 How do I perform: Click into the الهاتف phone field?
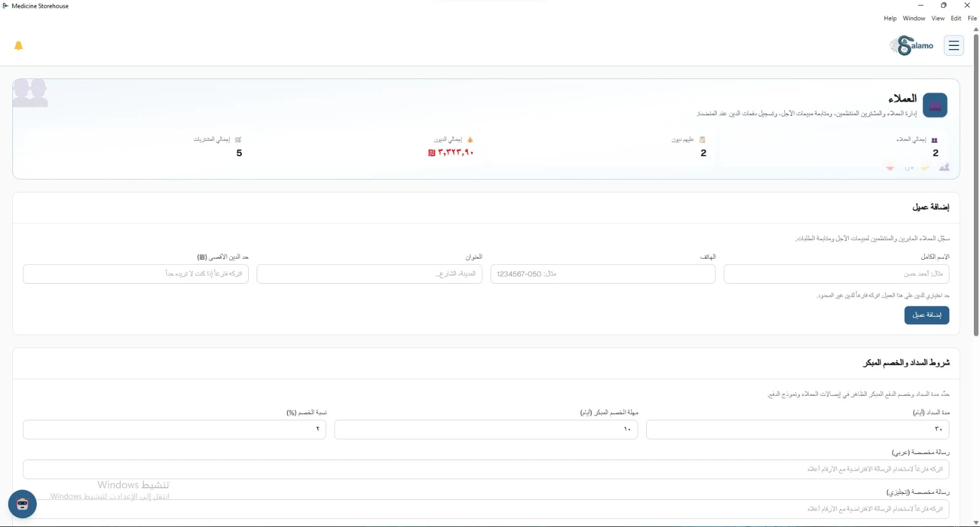pyautogui.click(x=603, y=274)
